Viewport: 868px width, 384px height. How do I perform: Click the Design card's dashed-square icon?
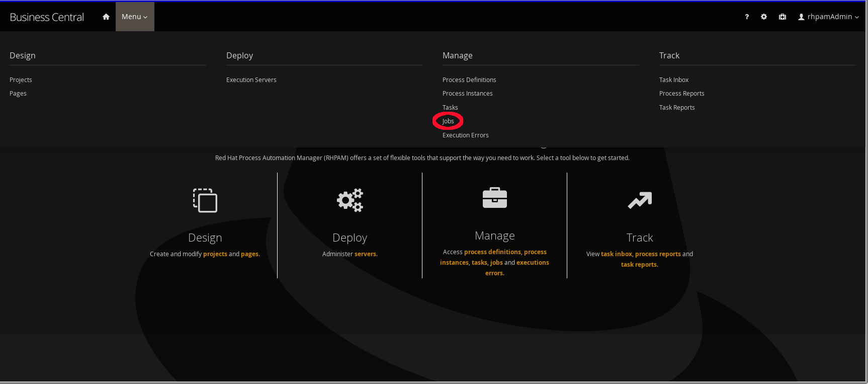tap(205, 200)
